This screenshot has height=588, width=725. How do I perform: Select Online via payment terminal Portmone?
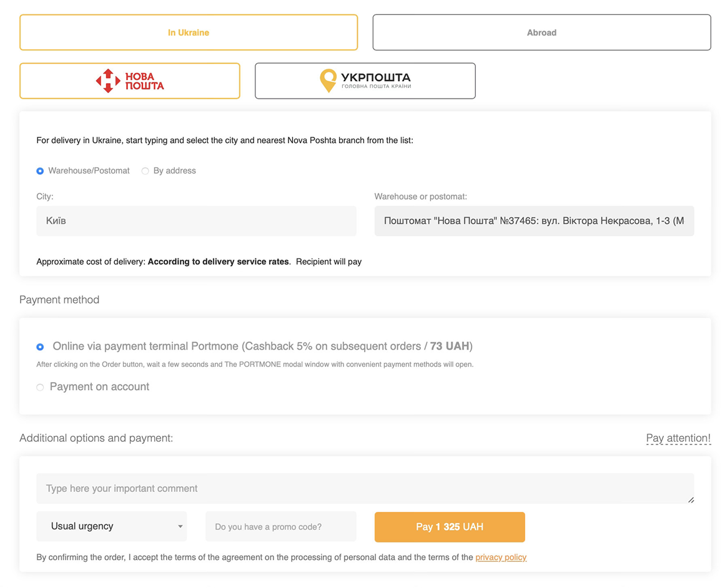click(40, 346)
